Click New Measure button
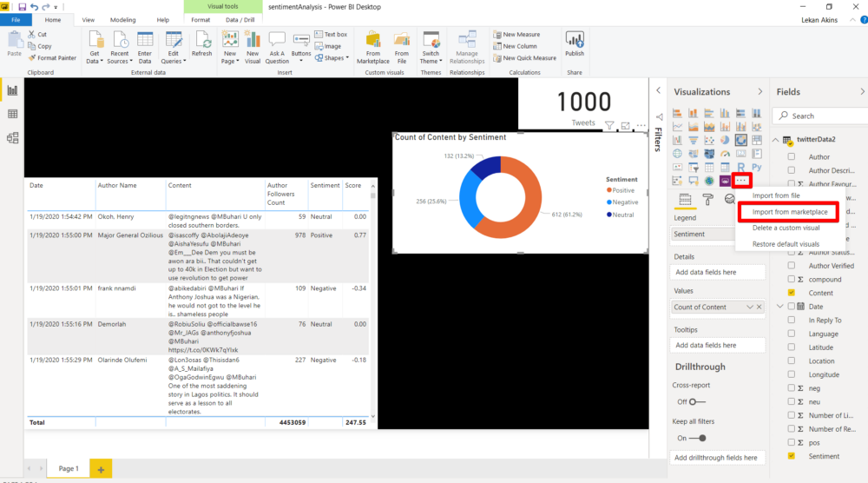This screenshot has height=483, width=868. click(516, 35)
